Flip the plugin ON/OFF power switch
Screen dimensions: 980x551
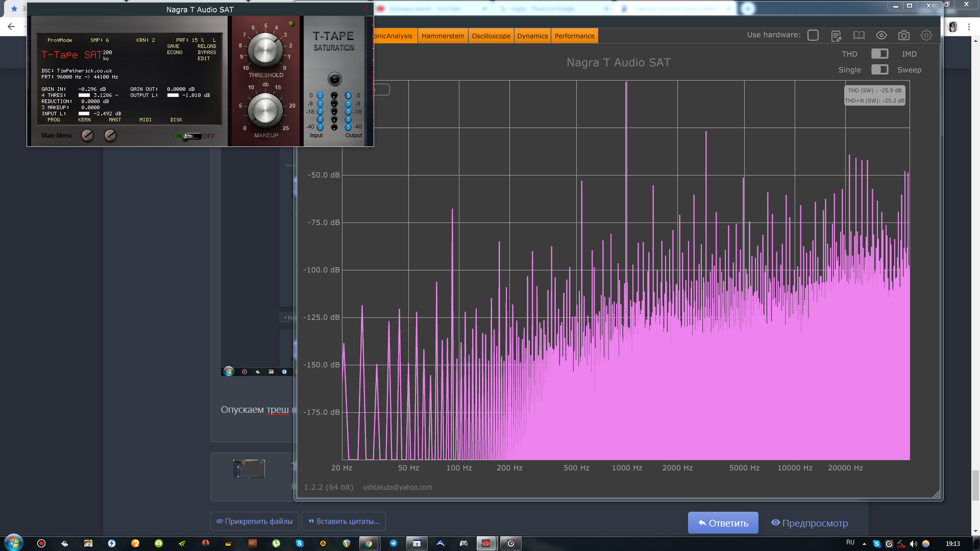coord(192,136)
